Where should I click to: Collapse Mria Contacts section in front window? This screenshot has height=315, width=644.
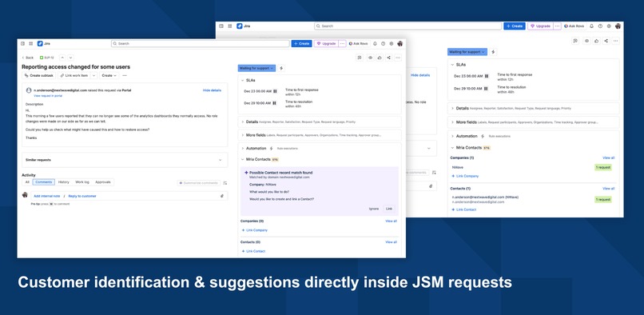(242, 160)
